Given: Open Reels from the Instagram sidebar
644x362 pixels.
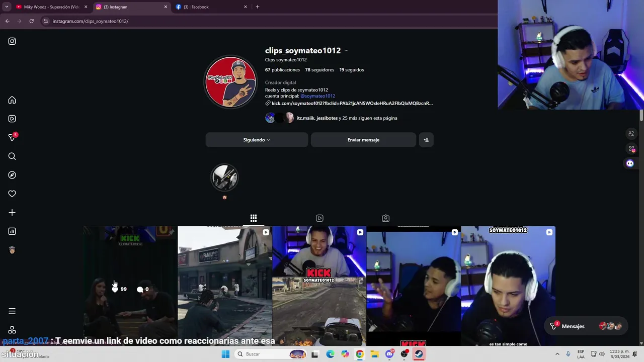Looking at the screenshot, I should 12,119.
